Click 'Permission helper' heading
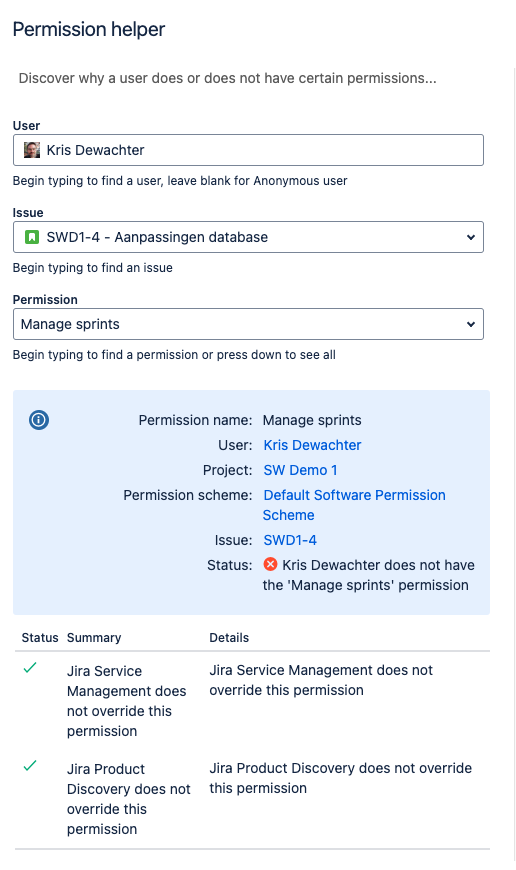Image resolution: width=516 pixels, height=870 pixels. (x=89, y=29)
